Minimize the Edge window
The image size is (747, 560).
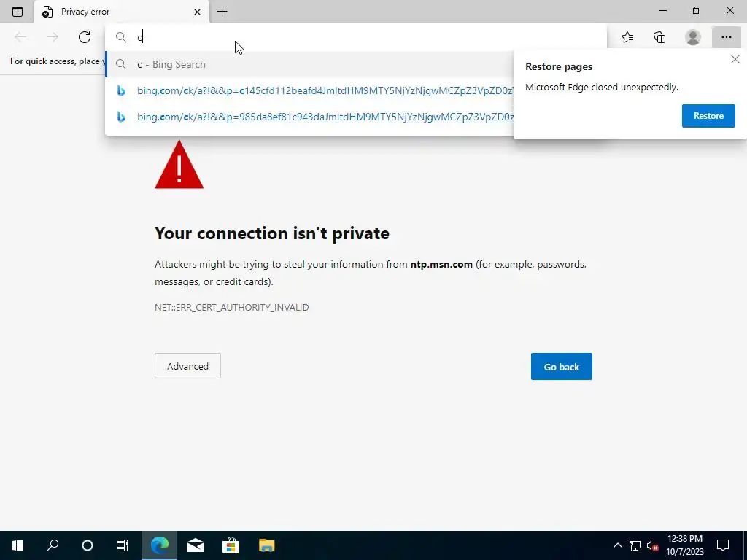point(663,10)
